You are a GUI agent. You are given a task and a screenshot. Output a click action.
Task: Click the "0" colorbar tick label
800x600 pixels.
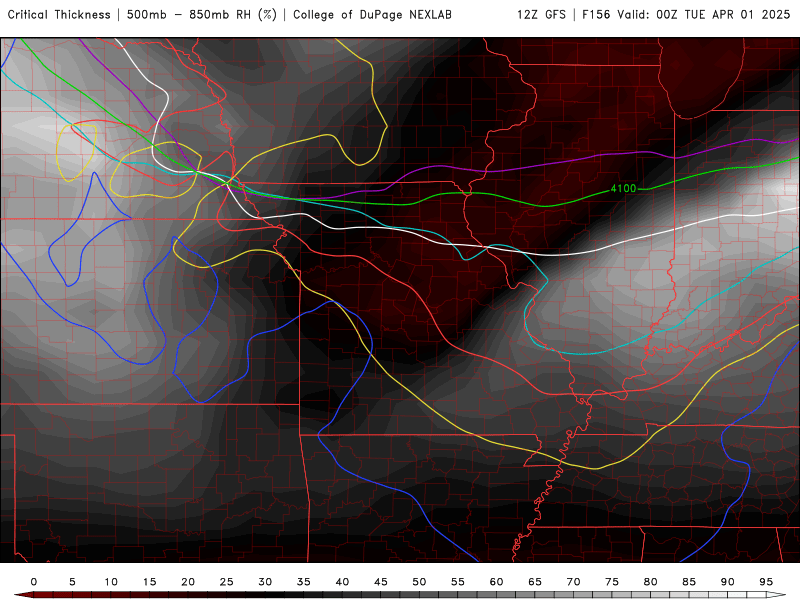34,582
